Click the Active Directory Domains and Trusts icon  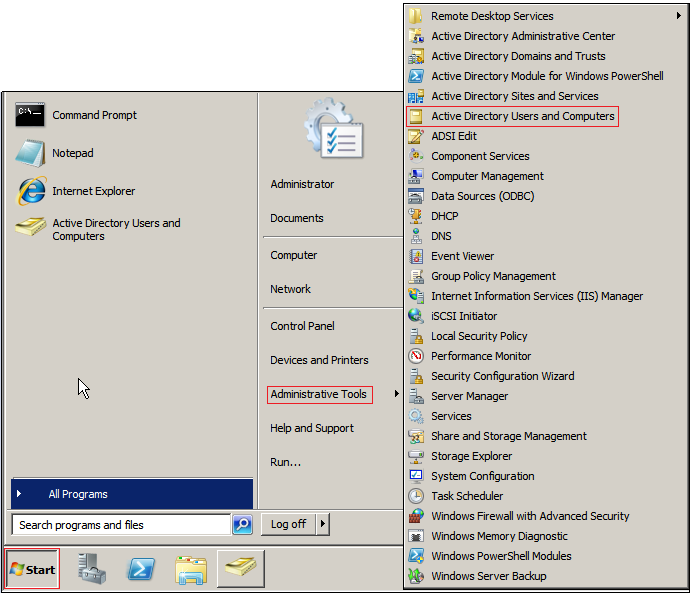[x=416, y=56]
